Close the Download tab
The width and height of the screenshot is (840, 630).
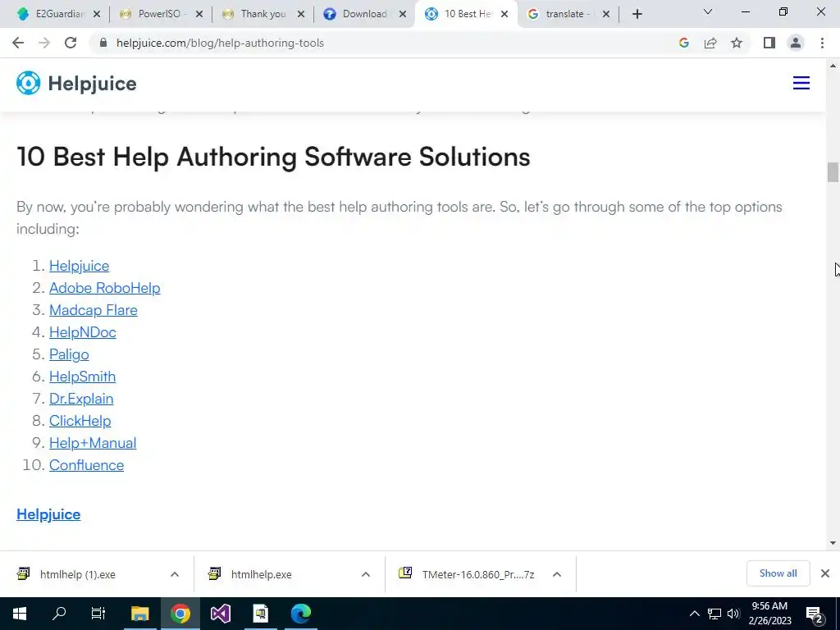coord(403,15)
